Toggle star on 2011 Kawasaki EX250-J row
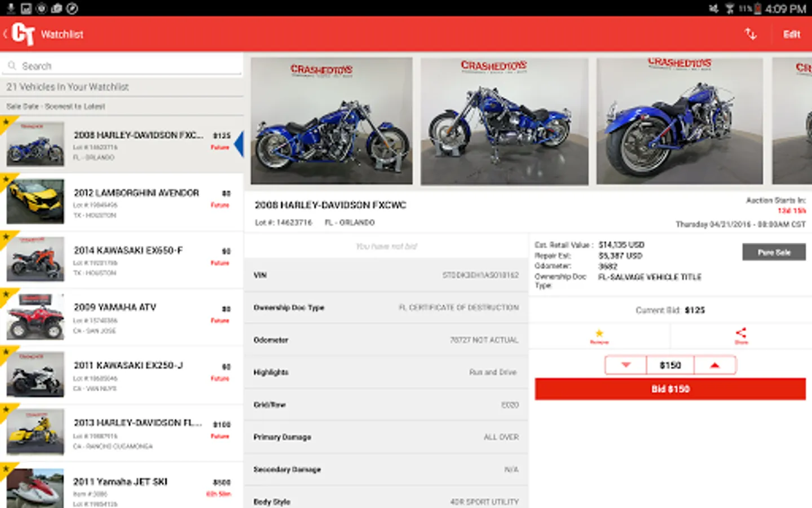Screen dimensions: 812x508 click(x=6, y=353)
